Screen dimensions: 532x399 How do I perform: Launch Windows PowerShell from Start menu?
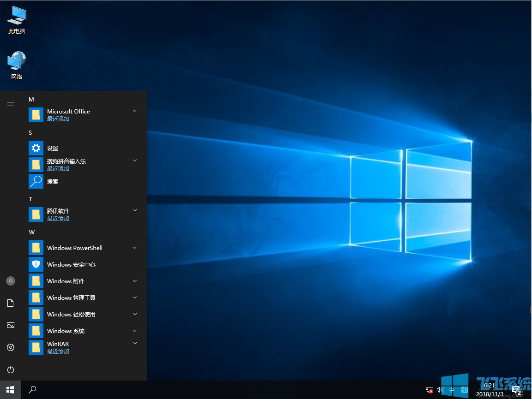click(x=74, y=248)
